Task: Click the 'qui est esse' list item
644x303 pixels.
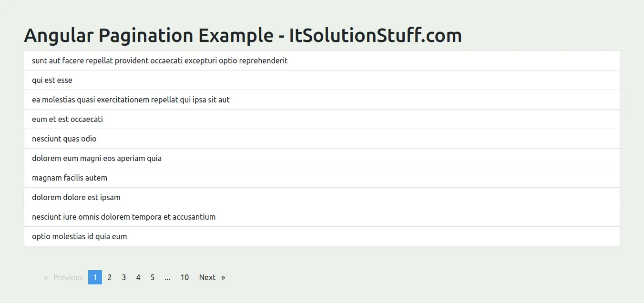Action: tap(52, 80)
